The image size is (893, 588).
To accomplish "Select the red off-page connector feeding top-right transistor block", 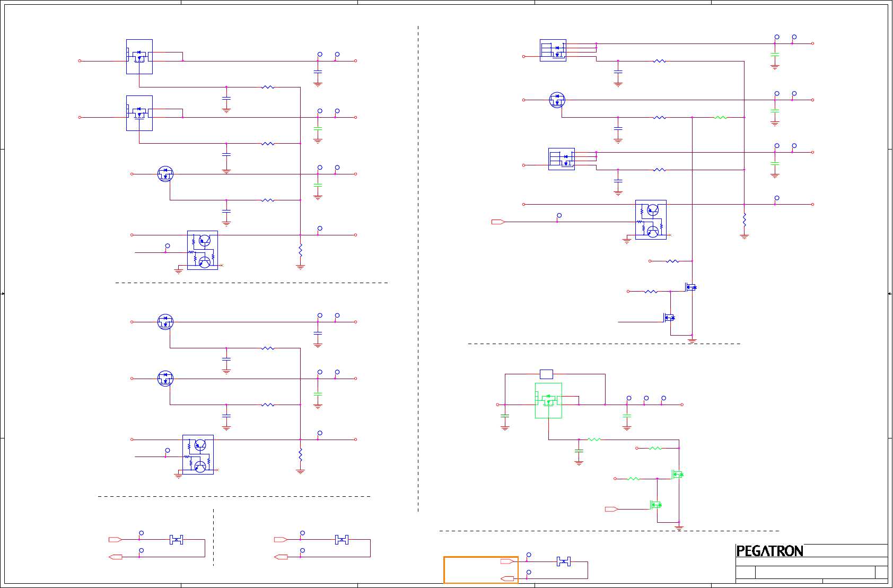I will coord(498,222).
